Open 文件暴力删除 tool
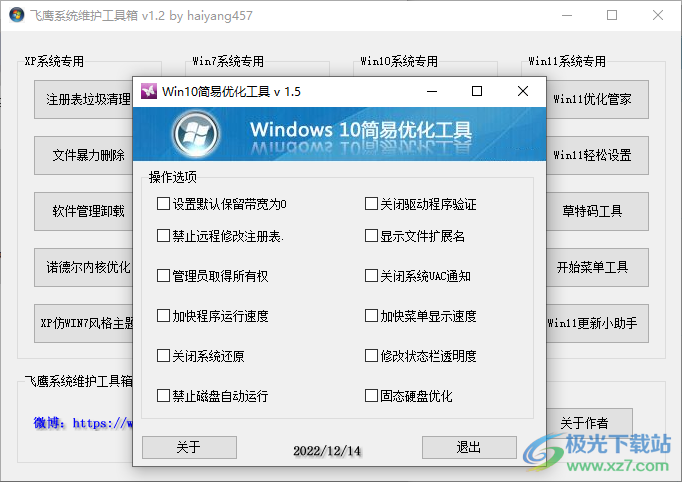The height and width of the screenshot is (482, 682). 84,155
